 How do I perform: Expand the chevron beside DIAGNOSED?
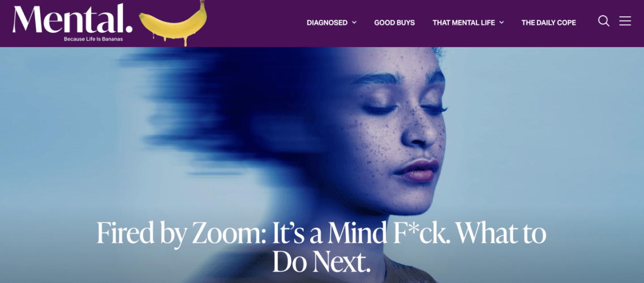pyautogui.click(x=354, y=23)
